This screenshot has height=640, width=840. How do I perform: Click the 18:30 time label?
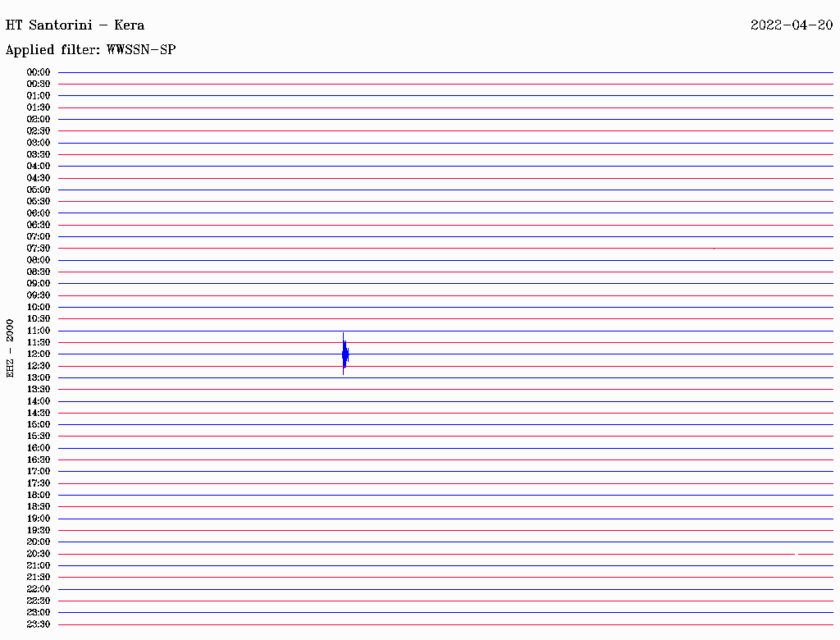(x=39, y=507)
